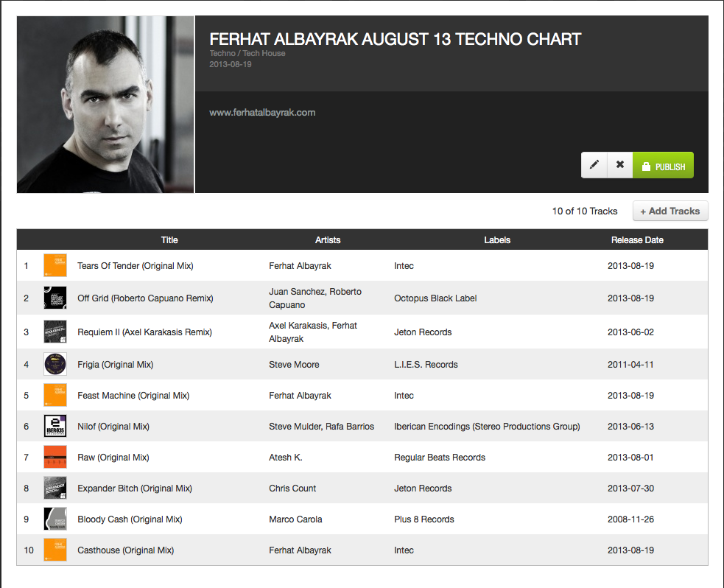Click the Steve Moore artist name
This screenshot has width=724, height=588.
(294, 365)
